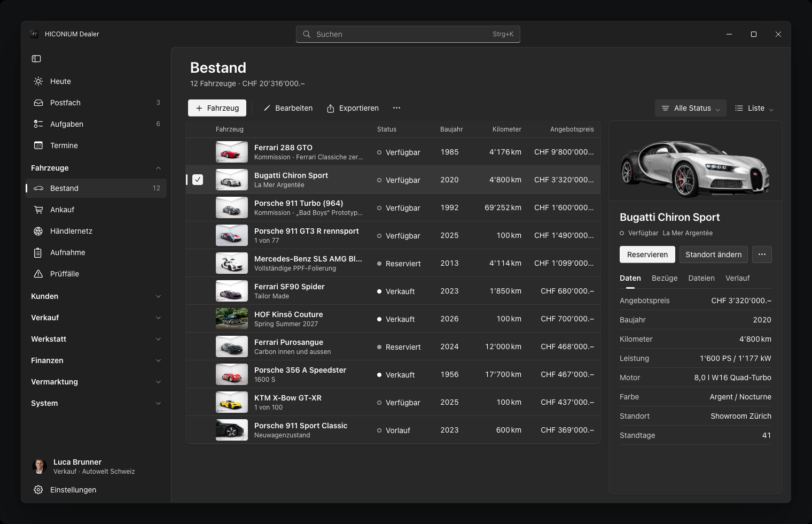Open more actions in the Bugatti detail panel
Screen dimensions: 812x524
(762, 255)
